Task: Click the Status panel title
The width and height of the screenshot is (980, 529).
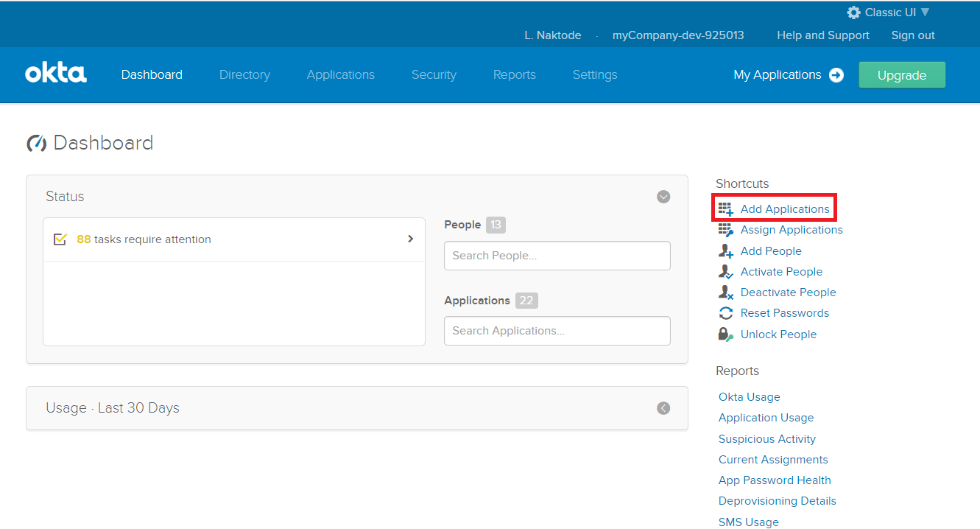Action: (x=65, y=197)
